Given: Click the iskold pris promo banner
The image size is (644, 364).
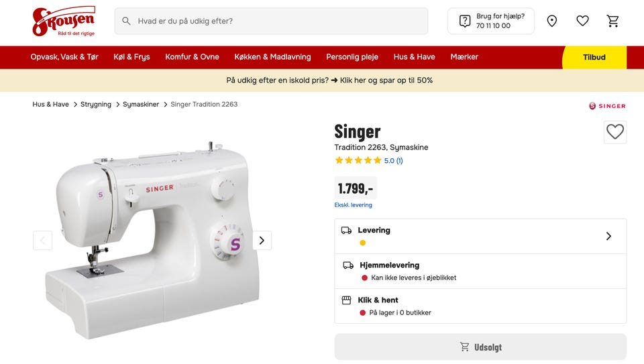Looking at the screenshot, I should point(329,80).
